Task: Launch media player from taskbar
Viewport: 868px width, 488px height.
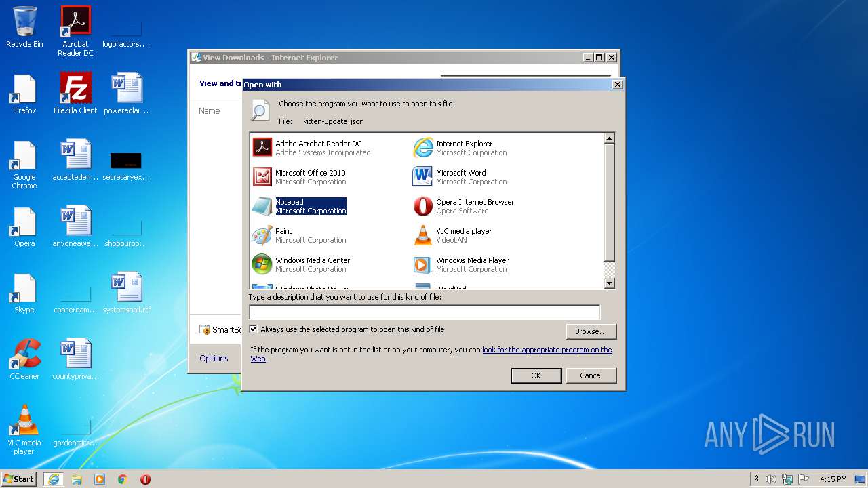Action: (100, 479)
